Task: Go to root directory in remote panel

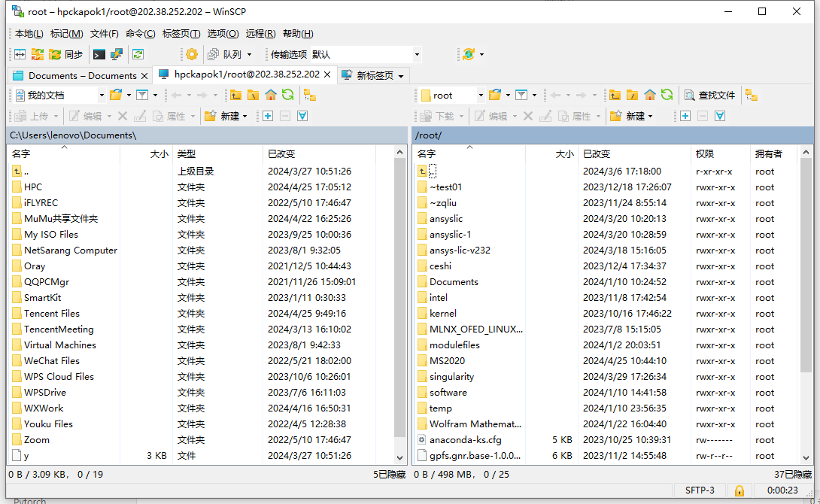Action: (x=632, y=95)
